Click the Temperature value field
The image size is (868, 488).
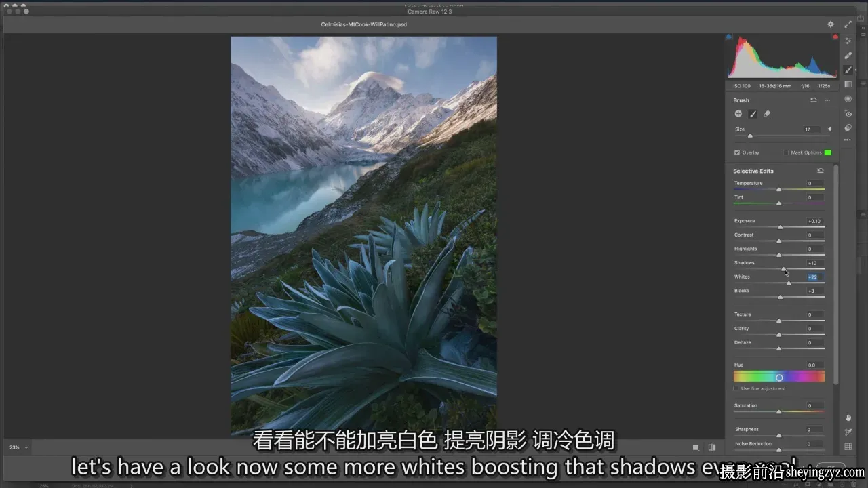[x=814, y=183]
